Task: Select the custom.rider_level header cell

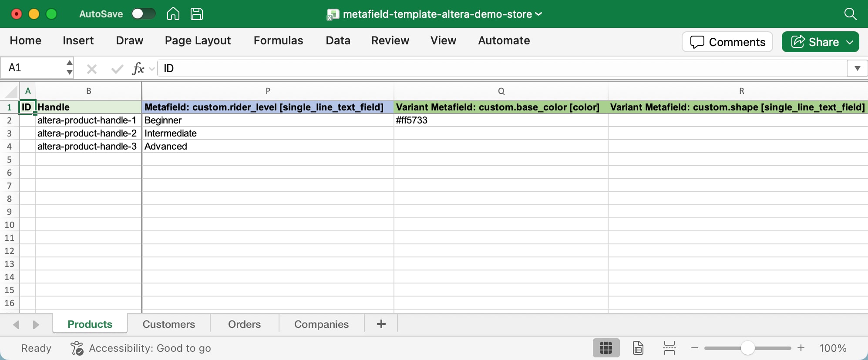Action: (268, 107)
